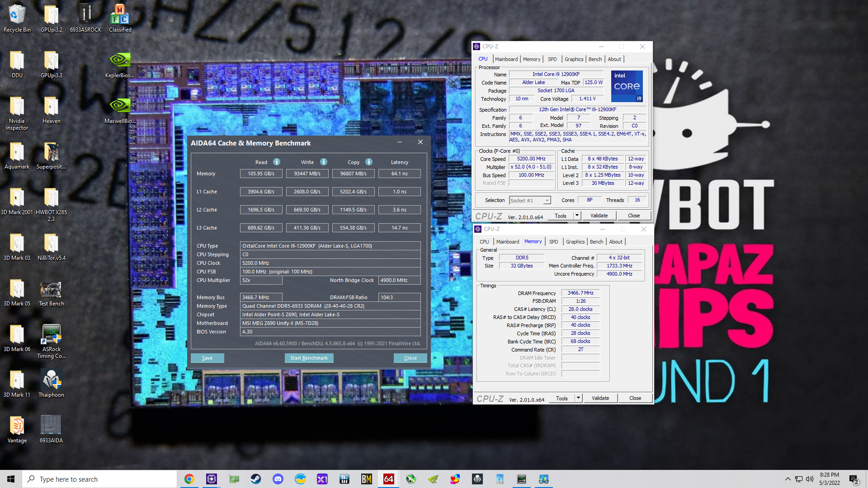Open EVGA Precision X1 from taskbar

coord(322,479)
